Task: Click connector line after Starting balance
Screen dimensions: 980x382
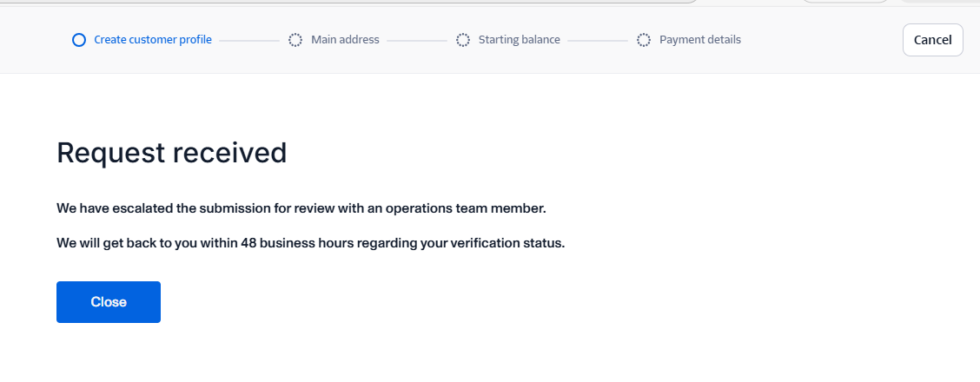Action: click(x=597, y=41)
